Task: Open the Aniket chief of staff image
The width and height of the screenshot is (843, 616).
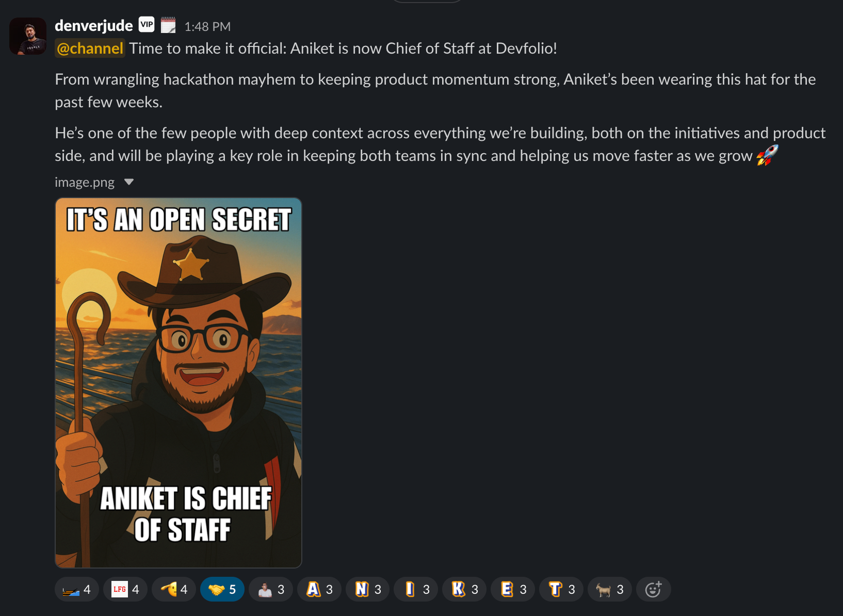Action: tap(179, 383)
